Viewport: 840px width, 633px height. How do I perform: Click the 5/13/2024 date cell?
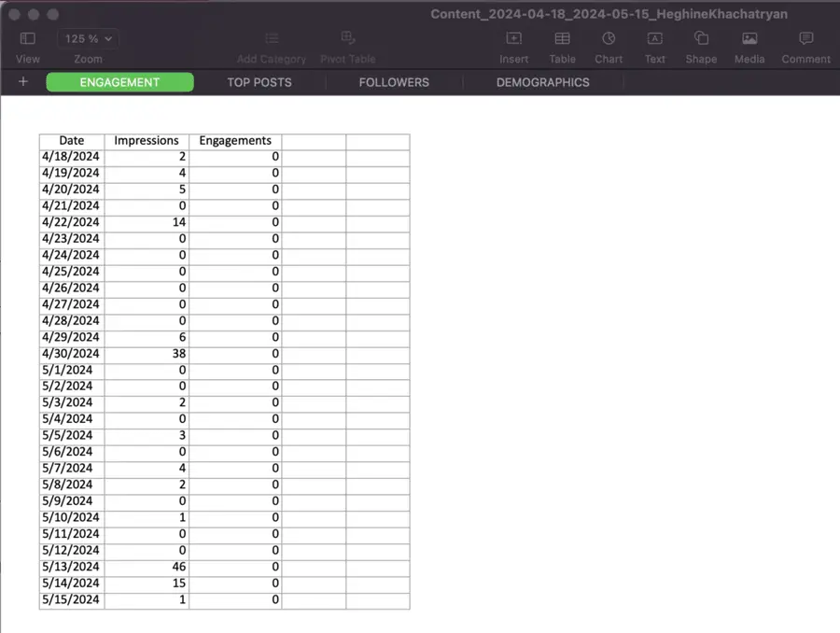point(71,566)
